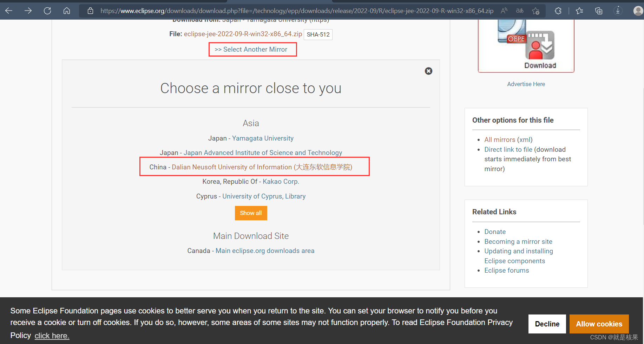Expand Select Another Mirror link
Viewport: 644px width, 344px height.
click(x=251, y=50)
